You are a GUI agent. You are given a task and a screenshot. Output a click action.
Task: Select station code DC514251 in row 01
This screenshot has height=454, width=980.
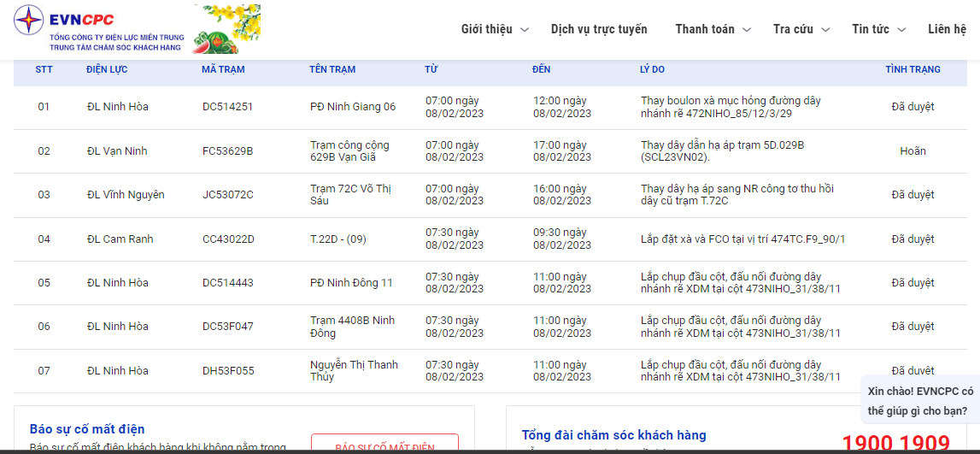pos(227,107)
